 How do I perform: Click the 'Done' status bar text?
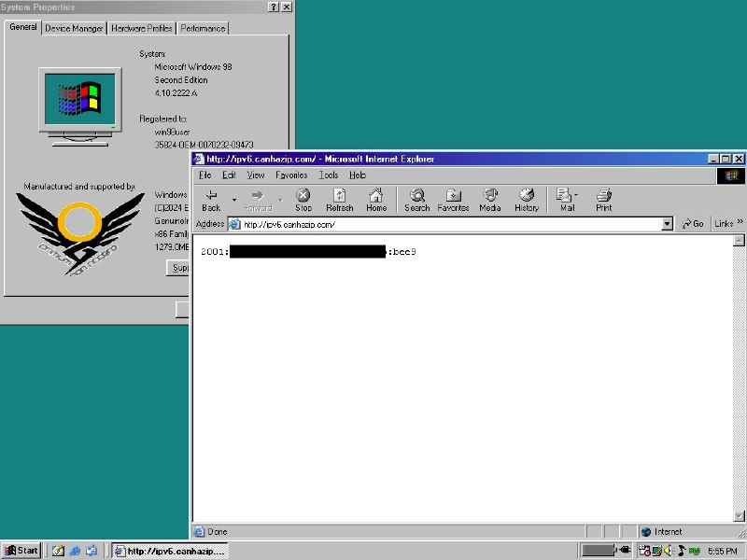218,532
